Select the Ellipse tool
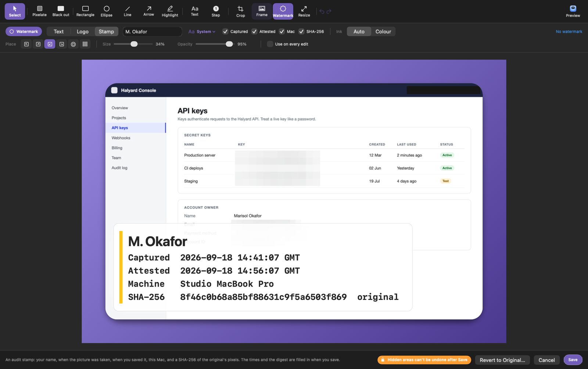 [107, 11]
